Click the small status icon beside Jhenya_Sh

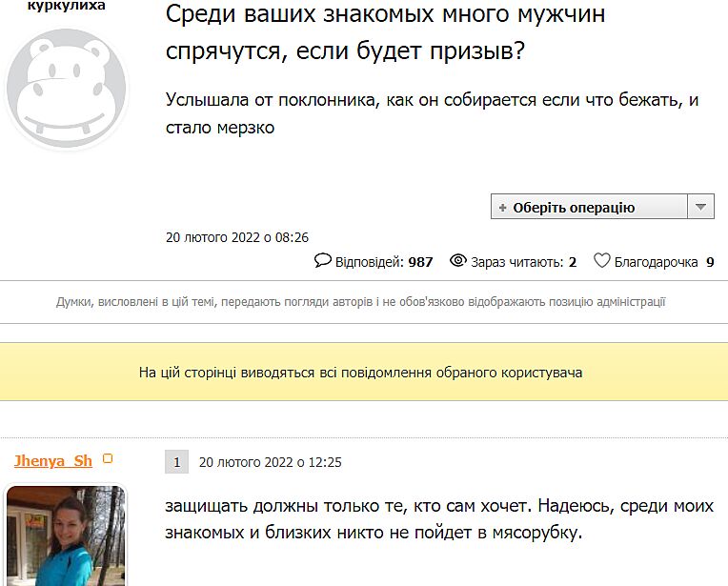pyautogui.click(x=108, y=459)
